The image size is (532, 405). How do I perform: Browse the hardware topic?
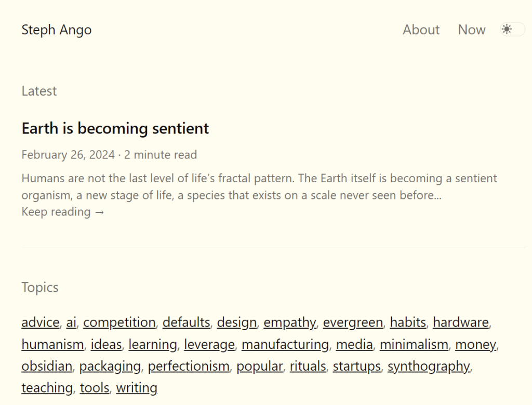click(460, 322)
